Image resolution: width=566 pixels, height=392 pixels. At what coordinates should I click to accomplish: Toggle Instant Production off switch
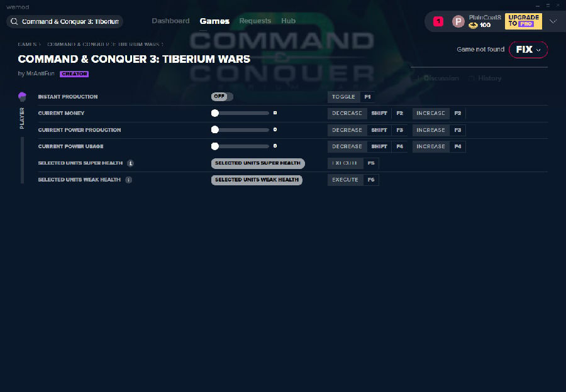point(222,97)
